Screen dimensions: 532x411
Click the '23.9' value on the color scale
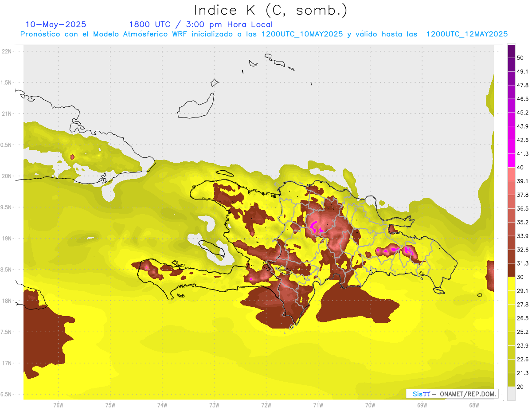(523, 346)
